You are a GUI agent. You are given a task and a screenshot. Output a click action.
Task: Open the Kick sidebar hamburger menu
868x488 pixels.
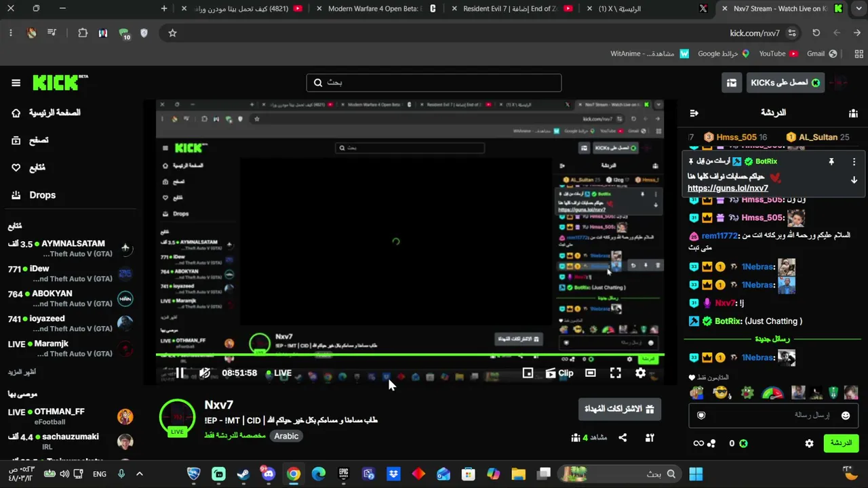16,83
